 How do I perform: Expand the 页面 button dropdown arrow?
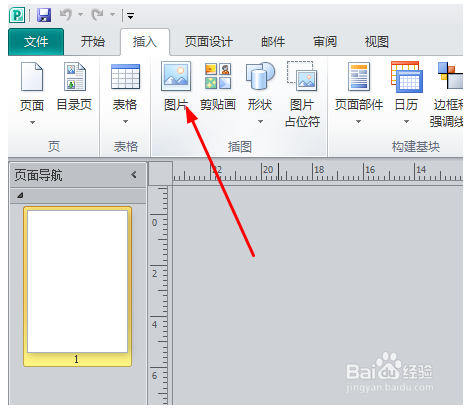pos(32,122)
